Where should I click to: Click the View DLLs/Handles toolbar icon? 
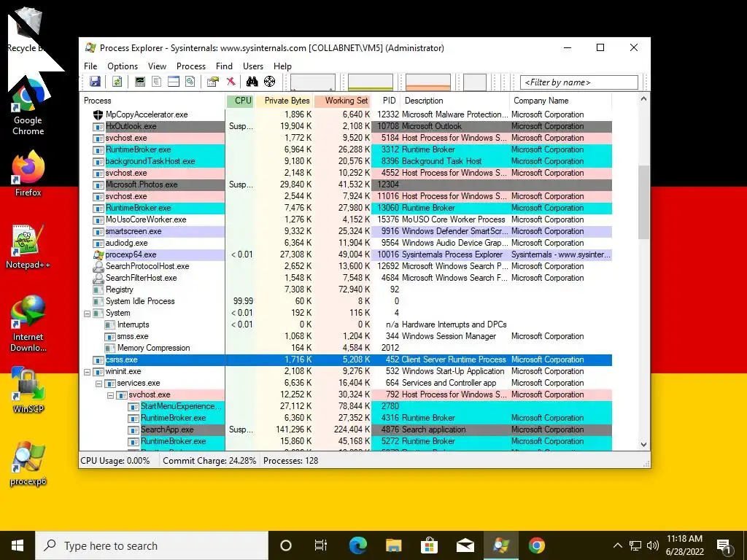coord(190,82)
